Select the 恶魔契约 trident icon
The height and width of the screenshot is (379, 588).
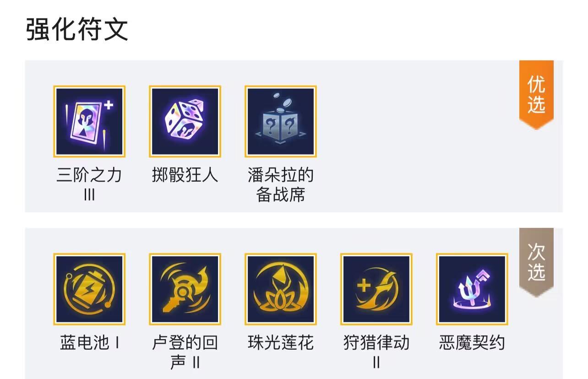tap(472, 289)
